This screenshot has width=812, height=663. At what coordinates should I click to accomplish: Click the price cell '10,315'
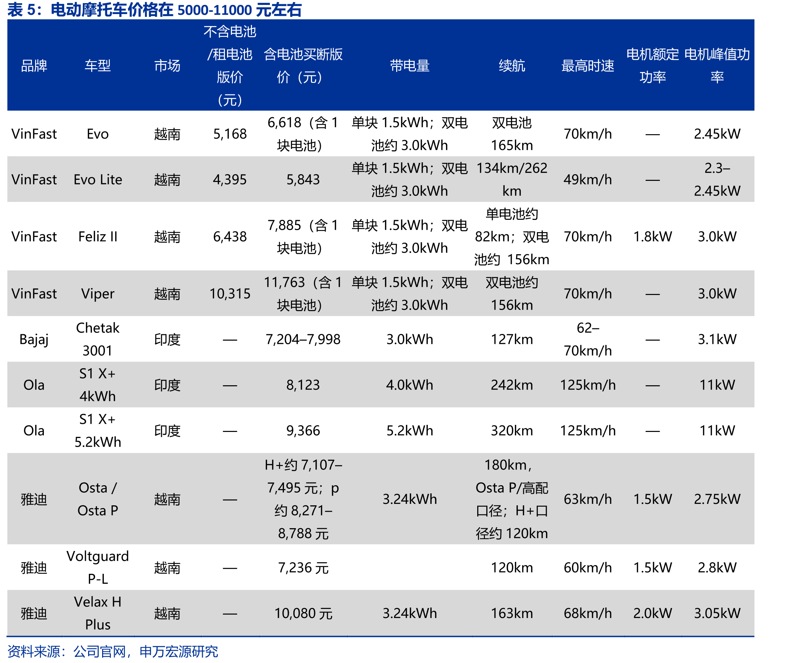coord(230,294)
